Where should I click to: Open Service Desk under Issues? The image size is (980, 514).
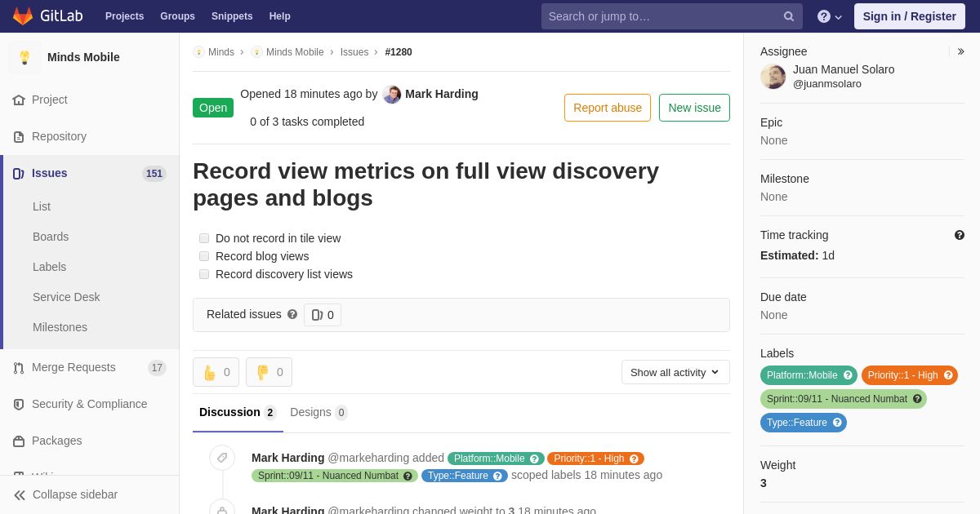(x=66, y=297)
